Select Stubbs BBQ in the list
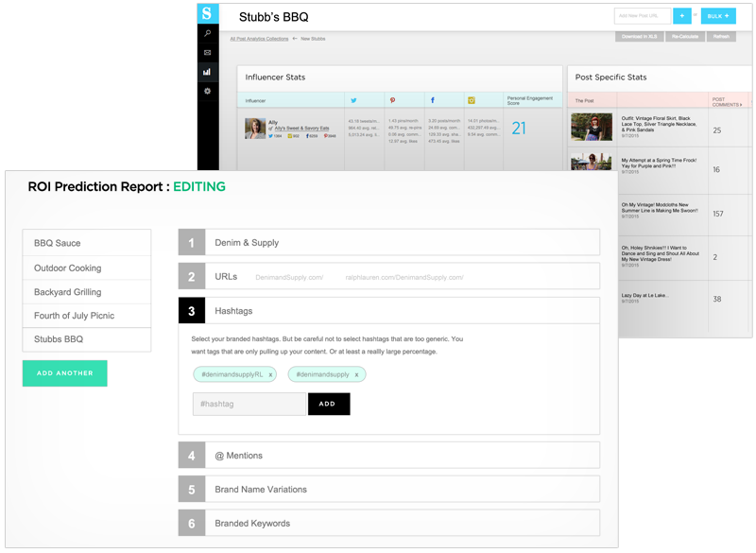 pyautogui.click(x=87, y=339)
